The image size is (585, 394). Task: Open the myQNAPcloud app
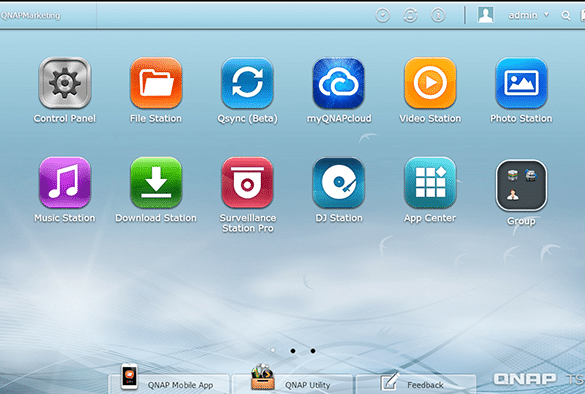pyautogui.click(x=339, y=83)
